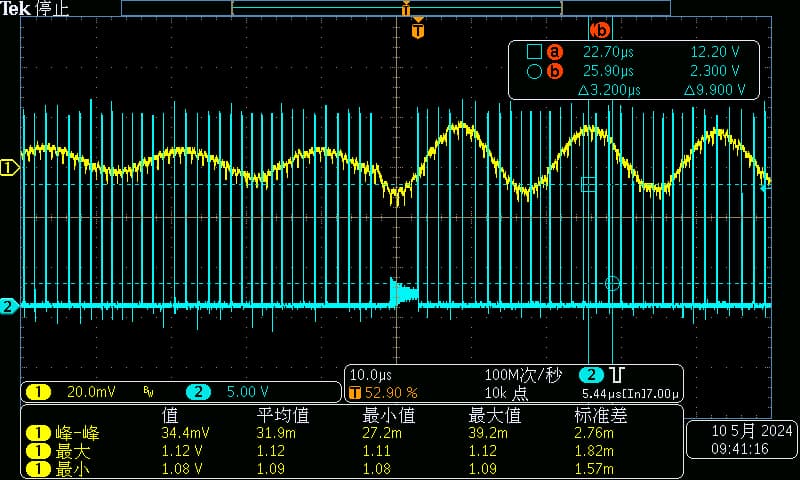Select the cursor b marker above the graticule
The image size is (800, 480).
pos(601,30)
